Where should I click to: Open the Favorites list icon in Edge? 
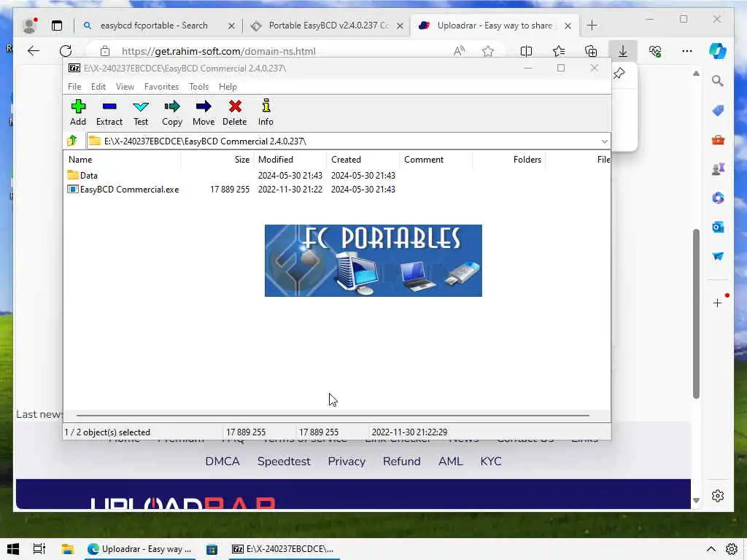click(x=559, y=51)
